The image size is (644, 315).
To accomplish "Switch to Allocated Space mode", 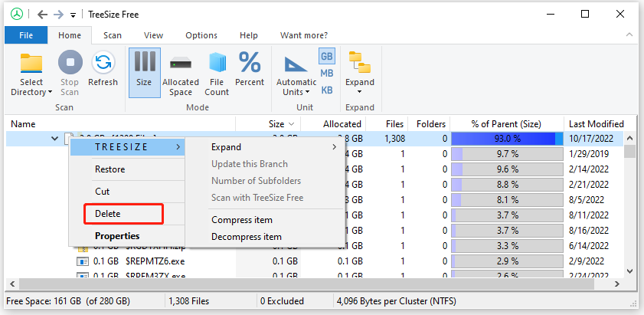I will coord(181,72).
